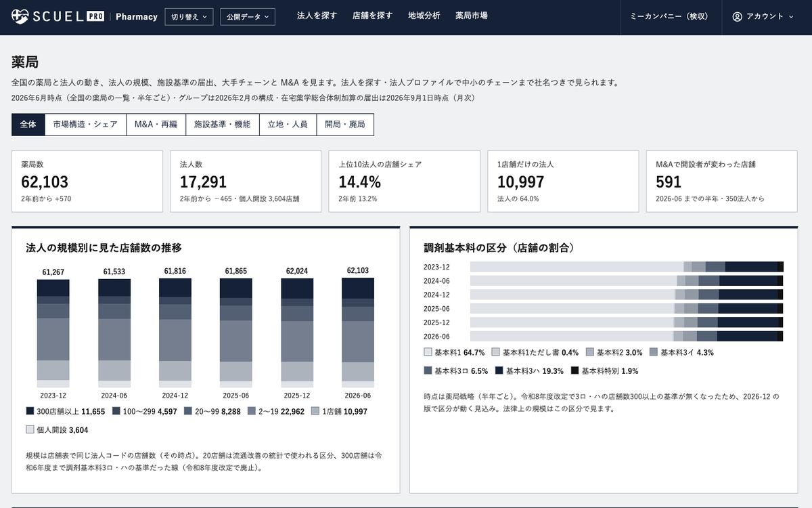The image size is (812, 508).
Task: Click the 1店舗だけの法人 card
Action: 563,182
